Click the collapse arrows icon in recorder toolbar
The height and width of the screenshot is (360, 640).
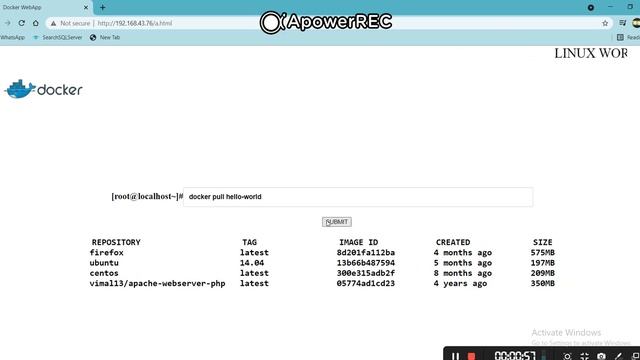(584, 356)
